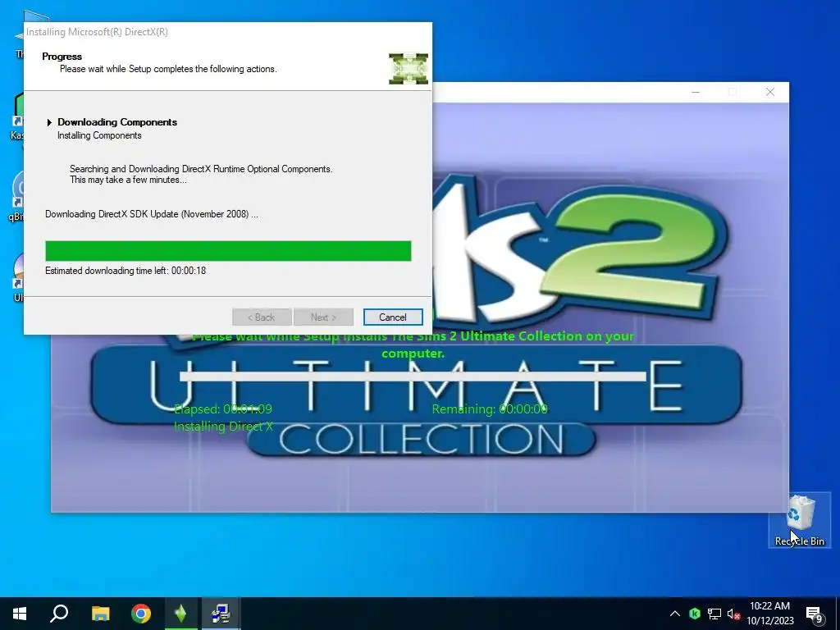Click the 'Downloading Components' step label
The image size is (840, 630).
coord(117,122)
